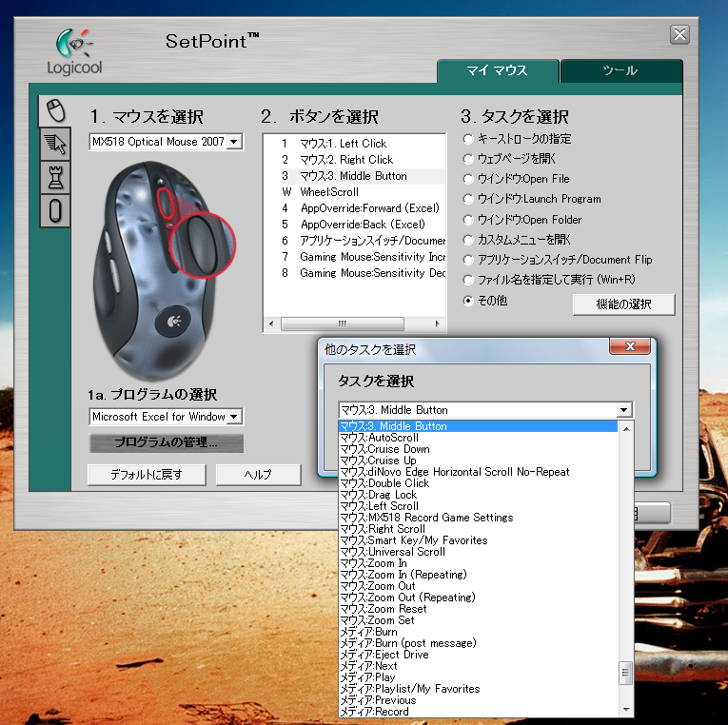Open the mouse battery sidebar icon
The width and height of the screenshot is (728, 725).
pyautogui.click(x=56, y=210)
